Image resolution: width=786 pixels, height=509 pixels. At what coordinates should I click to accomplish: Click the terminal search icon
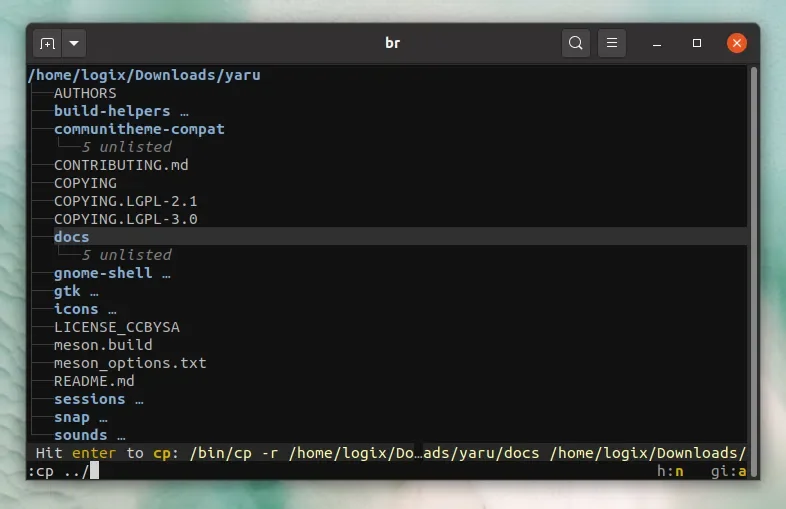pos(576,44)
